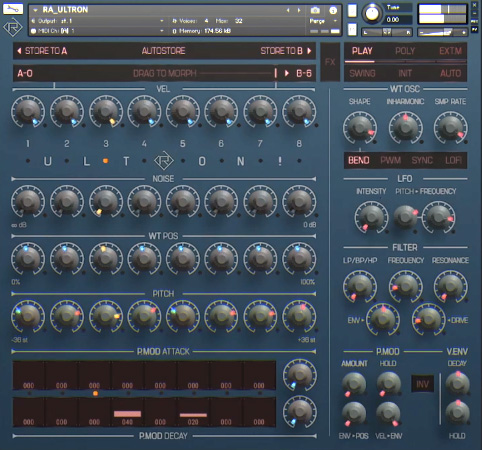Toggle step dot left of U

click(28, 161)
